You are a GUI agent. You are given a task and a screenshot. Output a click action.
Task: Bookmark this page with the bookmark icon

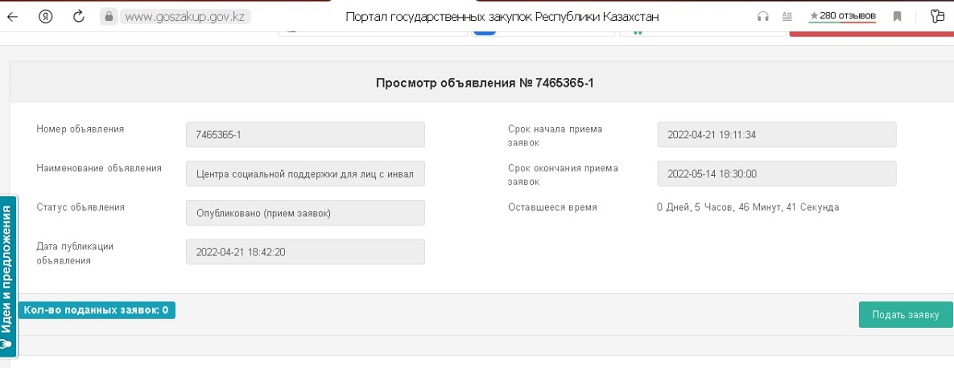(897, 17)
